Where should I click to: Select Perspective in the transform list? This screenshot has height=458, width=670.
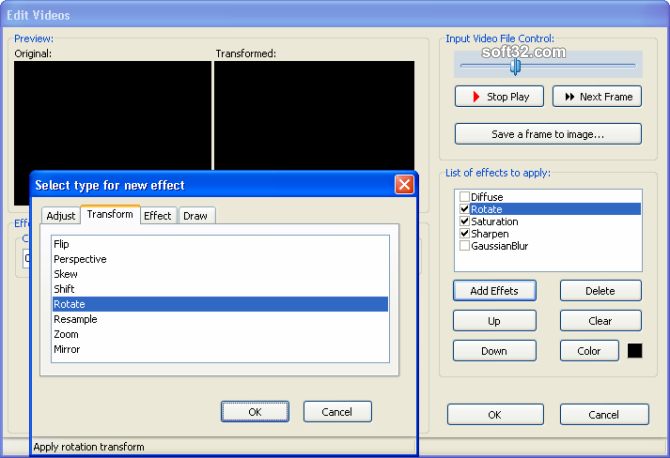tap(220, 259)
